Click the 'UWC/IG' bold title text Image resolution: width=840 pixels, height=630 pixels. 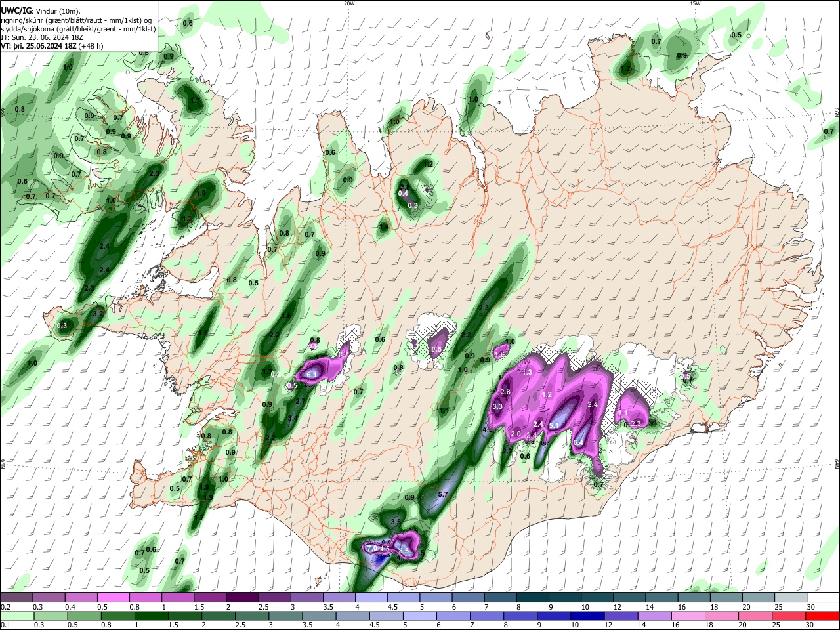pos(15,11)
